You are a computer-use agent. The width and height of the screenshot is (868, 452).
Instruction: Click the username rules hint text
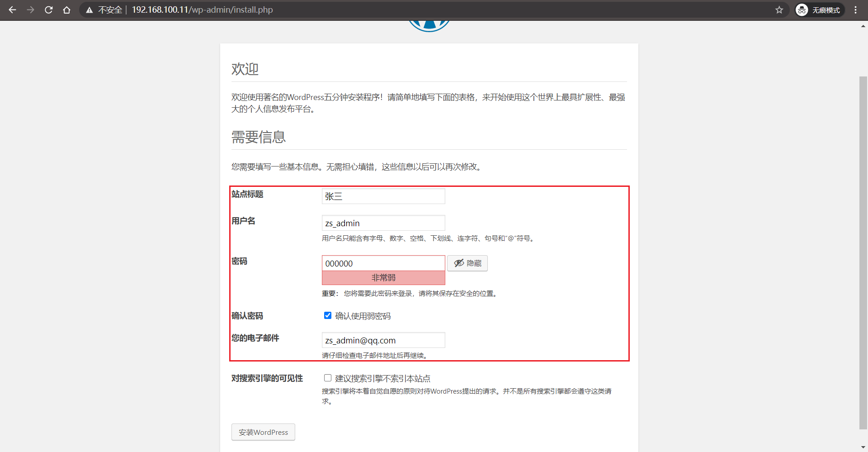(x=429, y=238)
